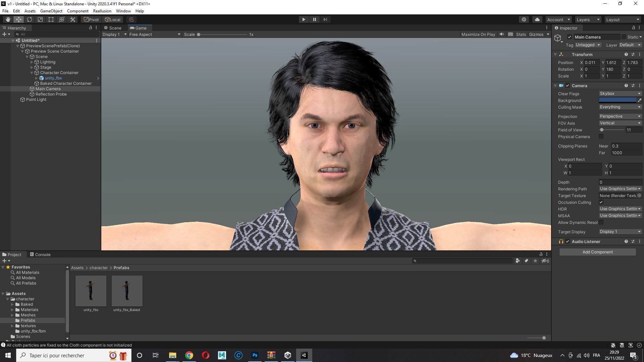Click character in the breadcrumb path
Image resolution: width=644 pixels, height=362 pixels.
[x=98, y=268]
